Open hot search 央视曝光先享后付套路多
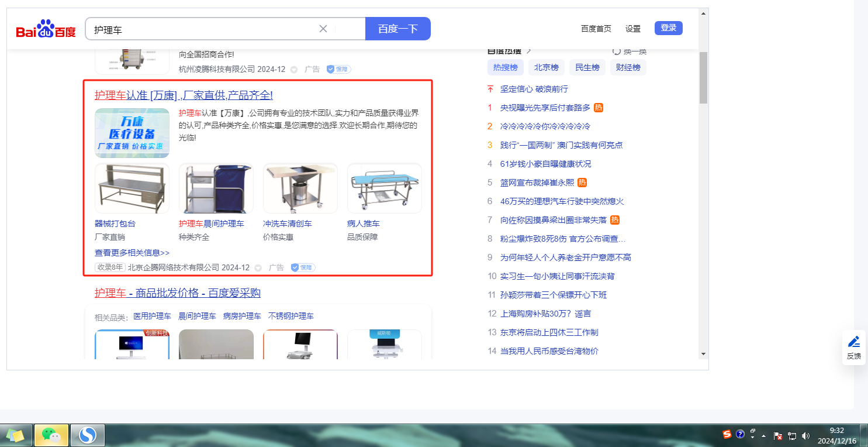Viewport: 868px width, 447px height. (x=545, y=108)
